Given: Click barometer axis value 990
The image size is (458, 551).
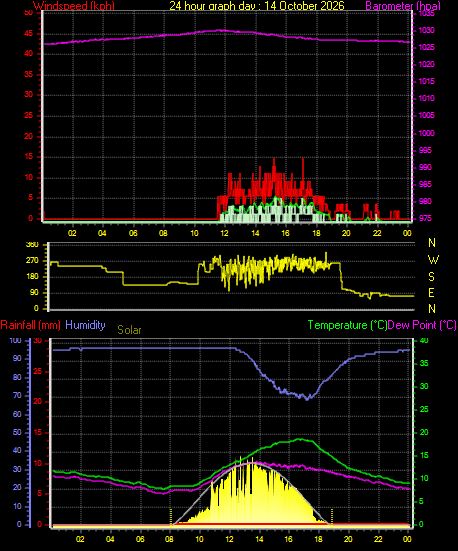Looking at the screenshot, I should (425, 167).
